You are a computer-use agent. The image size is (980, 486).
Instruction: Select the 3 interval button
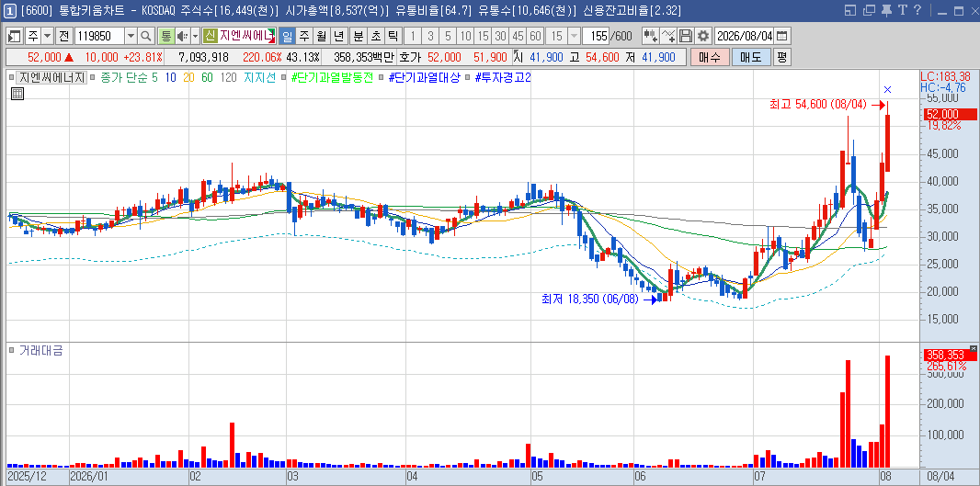(x=430, y=36)
